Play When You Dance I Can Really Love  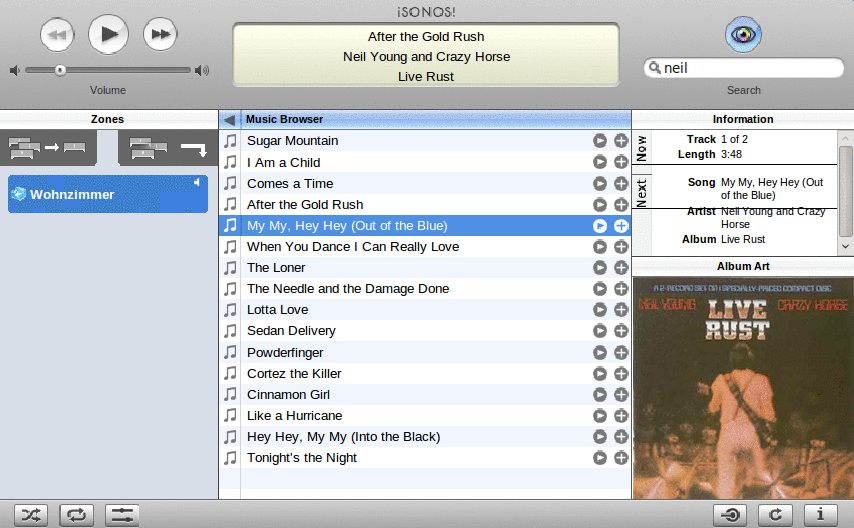coord(600,247)
